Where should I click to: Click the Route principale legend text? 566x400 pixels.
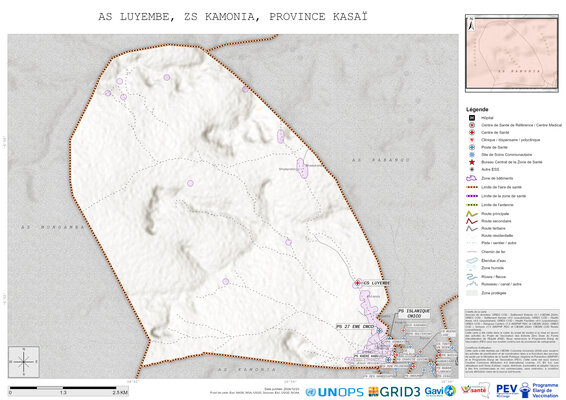[x=495, y=214]
